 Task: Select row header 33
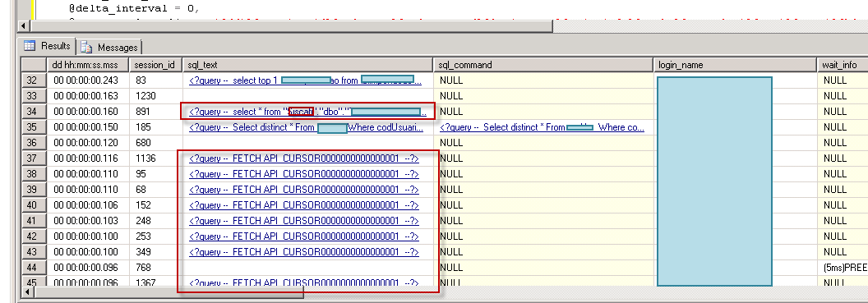point(33,96)
